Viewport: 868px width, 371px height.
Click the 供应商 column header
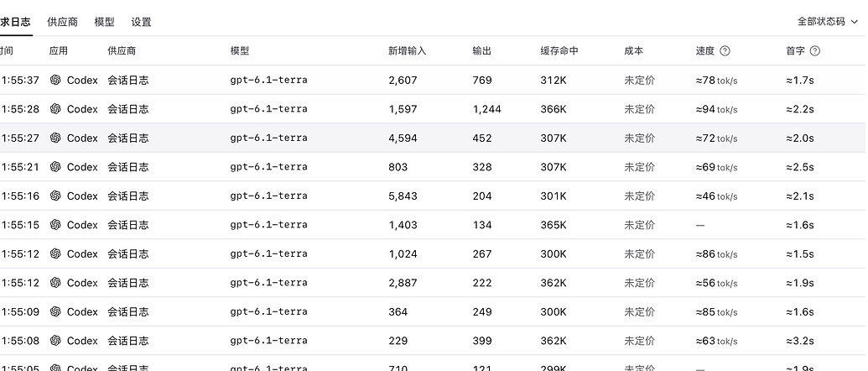pyautogui.click(x=122, y=51)
